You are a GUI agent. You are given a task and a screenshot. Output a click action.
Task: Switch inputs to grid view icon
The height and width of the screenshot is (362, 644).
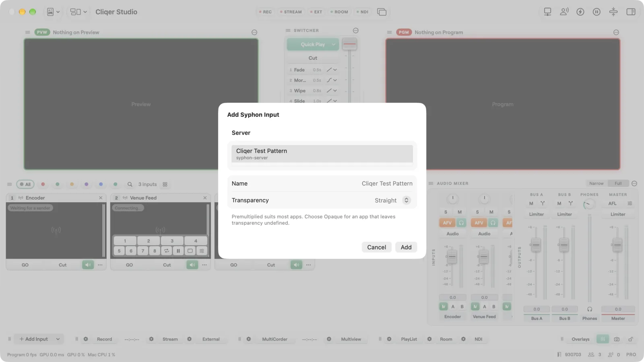click(165, 185)
